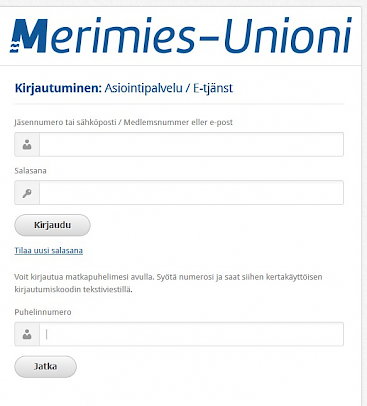Screen dimensions: 367x406
Task: Click the wave emblem on the logo's M
Action: [x=14, y=45]
